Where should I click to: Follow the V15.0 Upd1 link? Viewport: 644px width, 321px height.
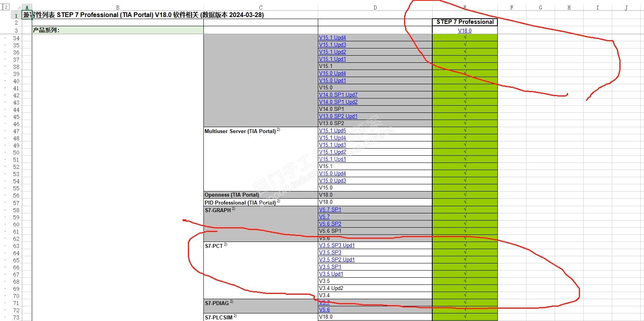[332, 81]
